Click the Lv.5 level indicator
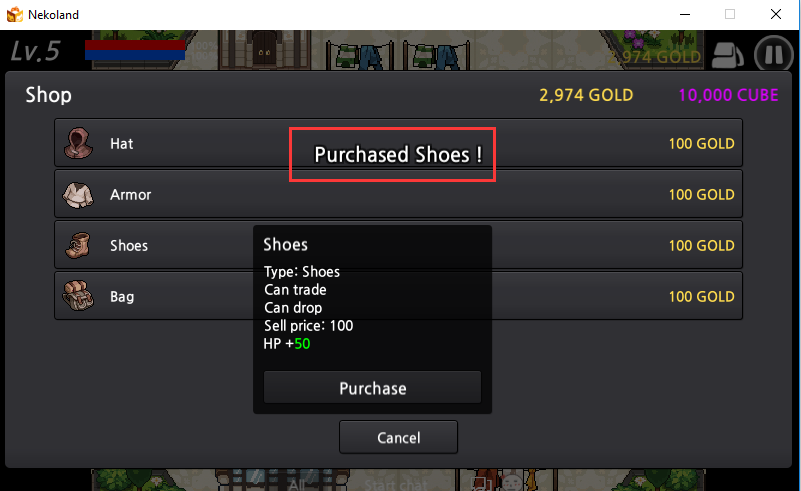Viewport: 801px width, 491px height. coord(36,51)
